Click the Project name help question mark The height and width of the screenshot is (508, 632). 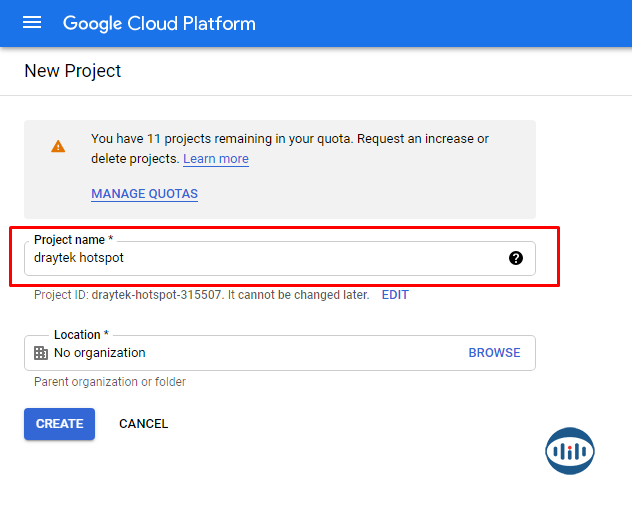click(515, 258)
